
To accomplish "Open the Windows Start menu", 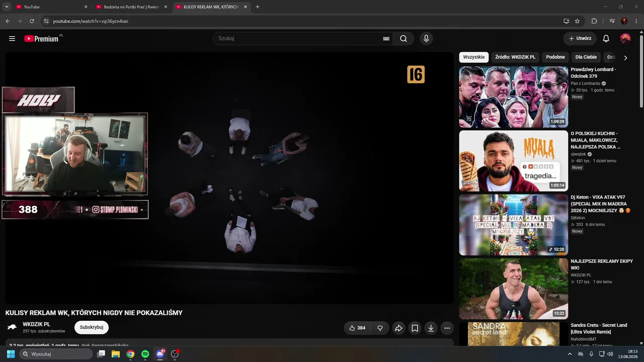I will click(x=11, y=354).
